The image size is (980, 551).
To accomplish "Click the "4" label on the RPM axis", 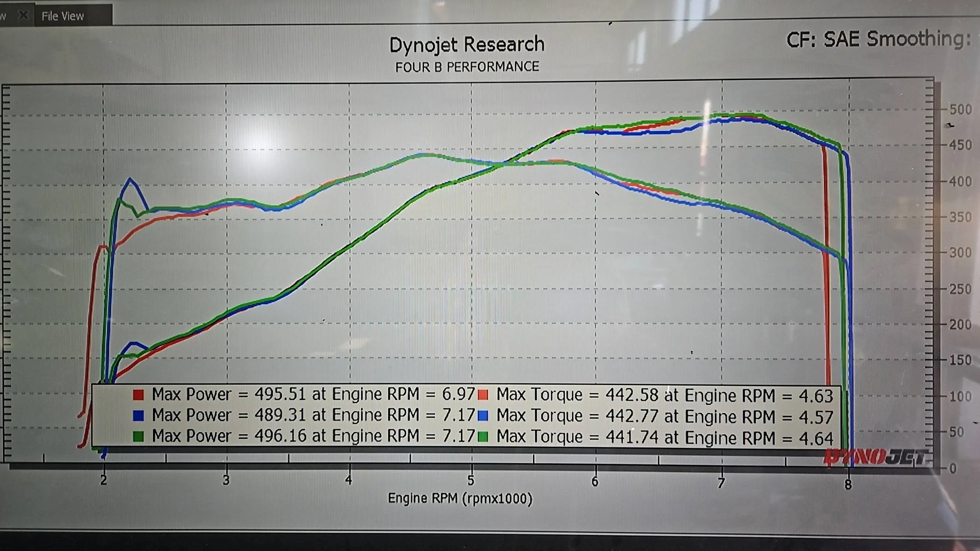I will click(x=349, y=480).
